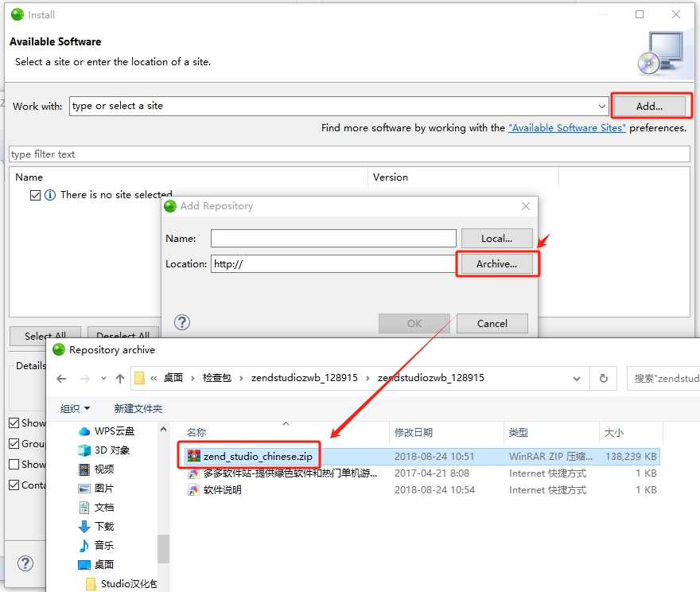Cancel the Add Repository dialog
Image resolution: width=700 pixels, height=592 pixels.
[x=492, y=323]
